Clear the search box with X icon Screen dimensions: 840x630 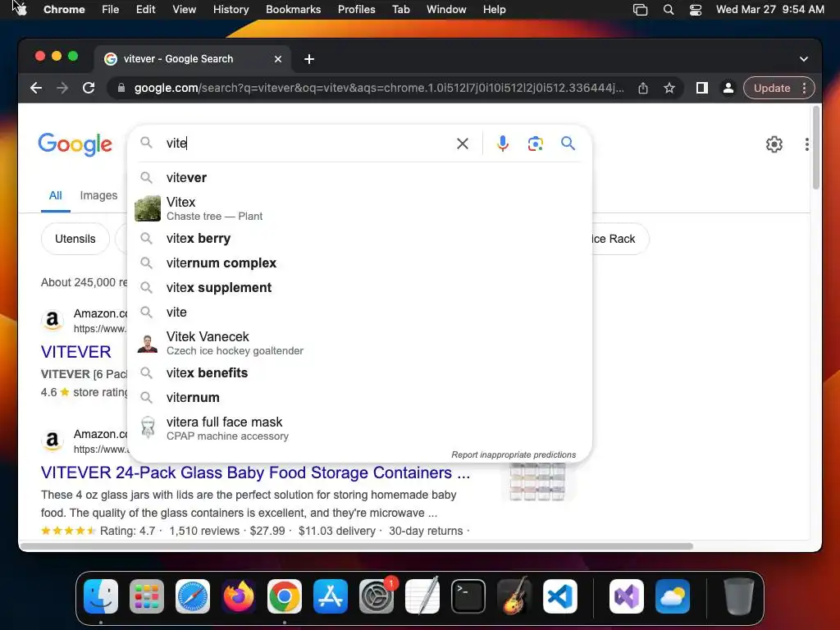(x=463, y=144)
